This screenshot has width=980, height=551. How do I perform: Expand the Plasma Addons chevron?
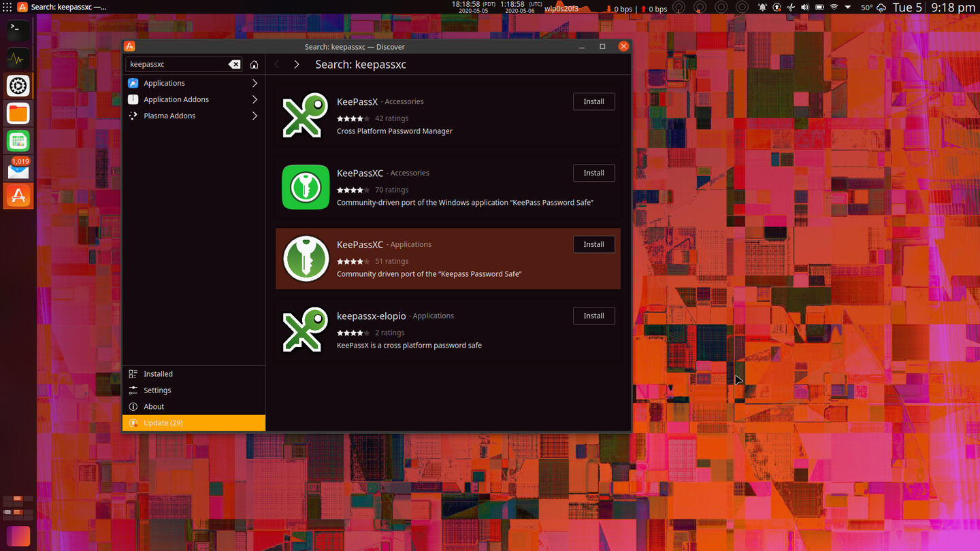[255, 116]
